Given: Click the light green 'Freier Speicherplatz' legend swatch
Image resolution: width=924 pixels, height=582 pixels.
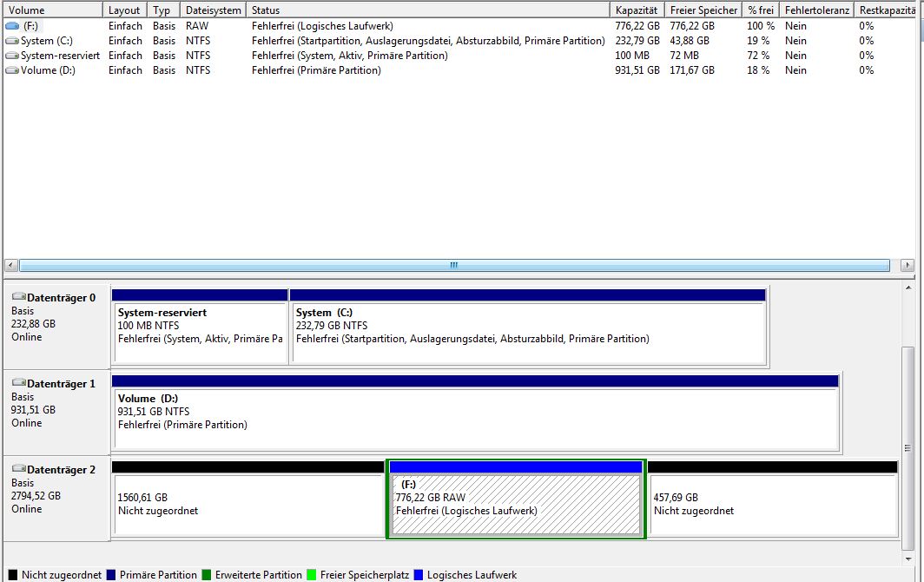Looking at the screenshot, I should click(x=312, y=575).
